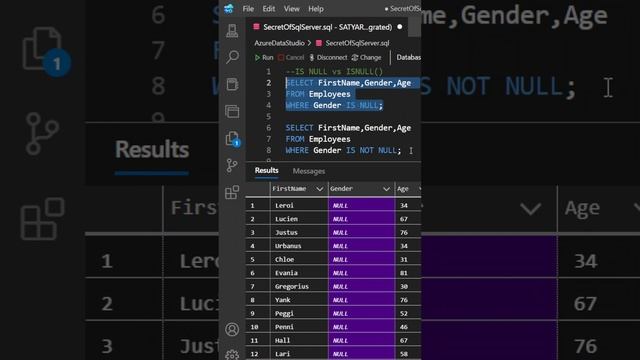Select the Hall cell

(x=299, y=340)
